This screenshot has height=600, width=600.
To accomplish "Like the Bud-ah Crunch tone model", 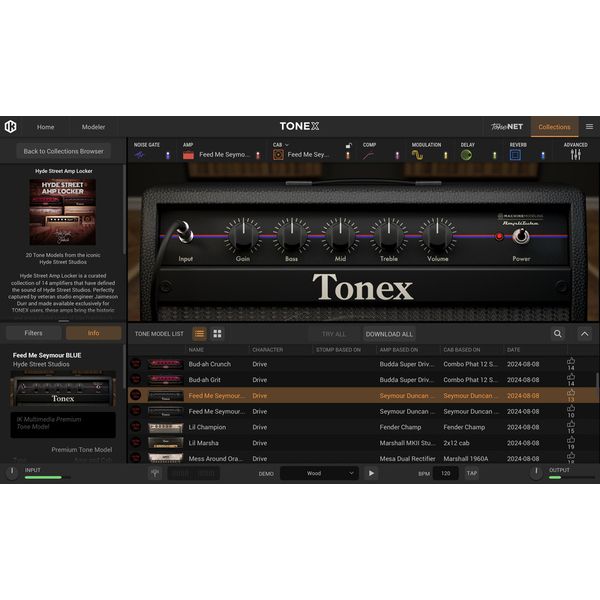I will point(571,361).
